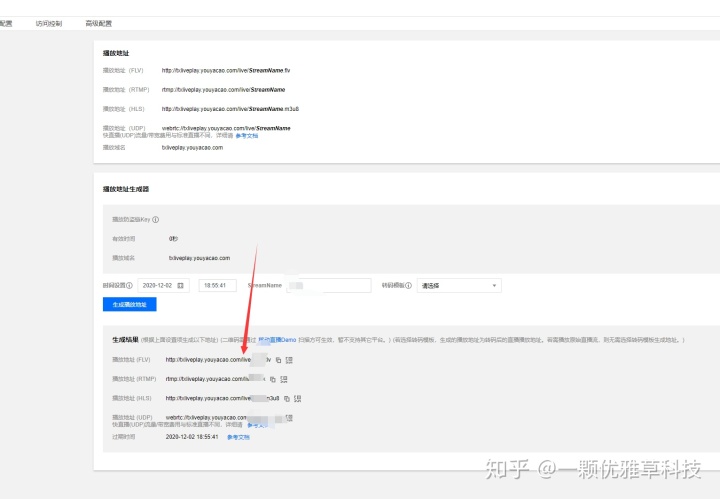Image resolution: width=720 pixels, height=499 pixels.
Task: Open the calendar icon in the date field
Action: [180, 286]
